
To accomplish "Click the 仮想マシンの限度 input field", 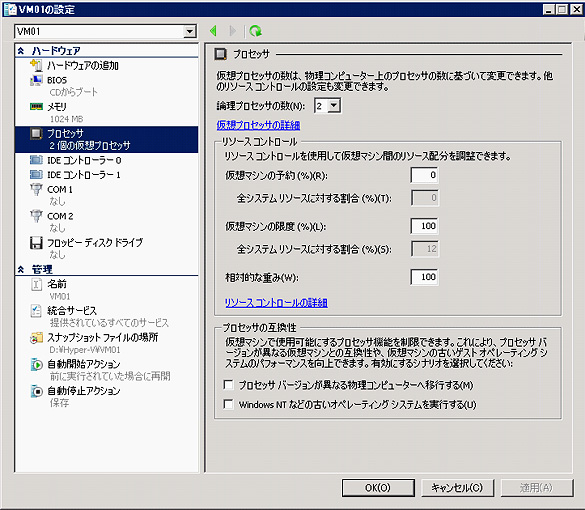I will [424, 226].
